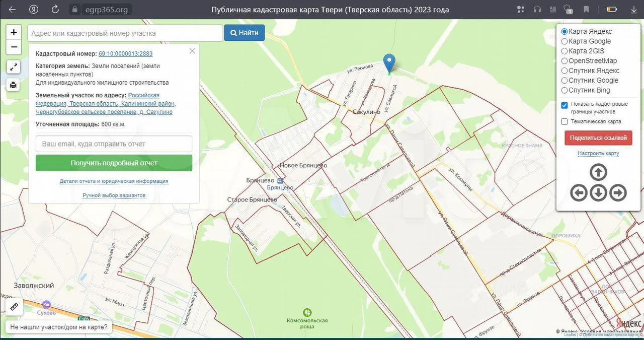Open Детали отчета и юридическая информация link

[x=114, y=181]
